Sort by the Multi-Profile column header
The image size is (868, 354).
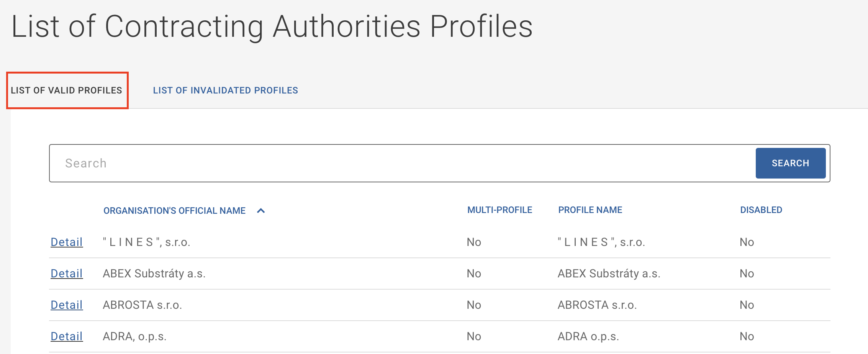pyautogui.click(x=500, y=210)
